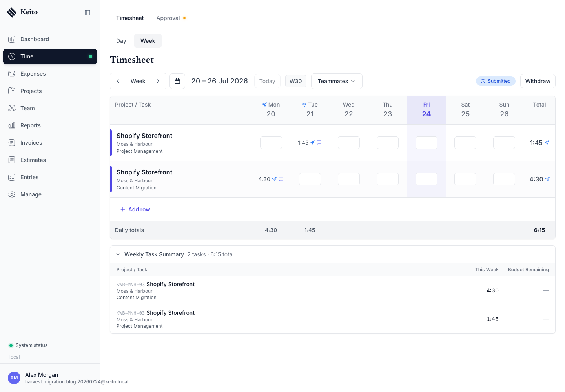Click Saturday cell for Project Management row

click(465, 143)
